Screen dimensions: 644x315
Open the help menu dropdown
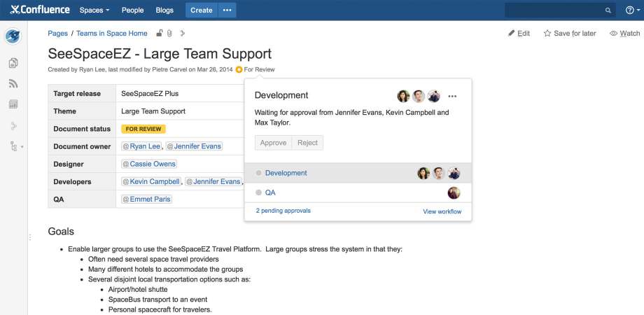coord(631,10)
